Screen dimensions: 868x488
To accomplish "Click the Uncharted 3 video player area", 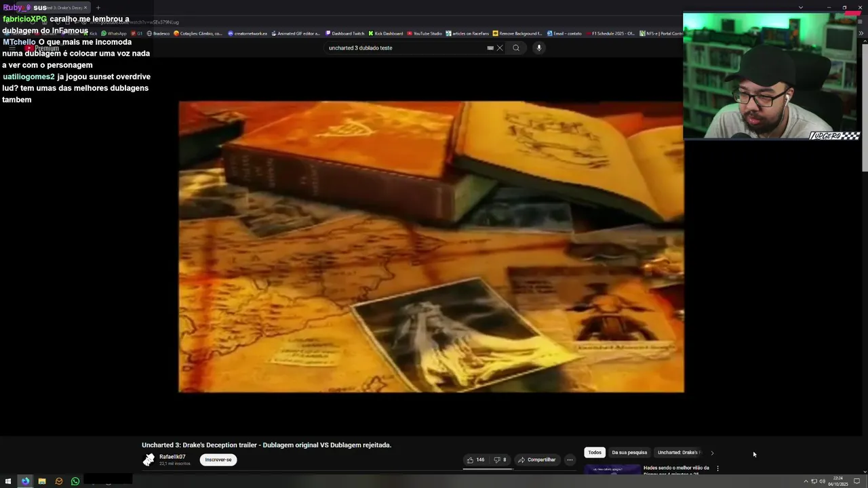I will click(x=431, y=247).
